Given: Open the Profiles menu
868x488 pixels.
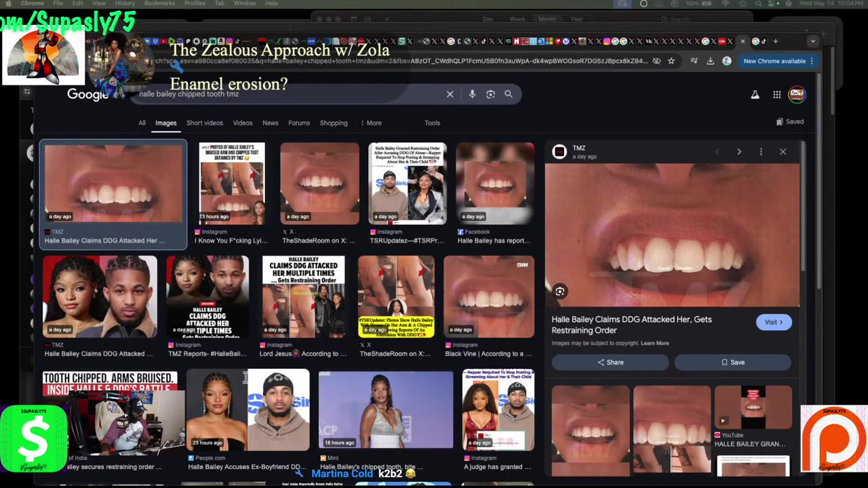Looking at the screenshot, I should click(x=195, y=3).
